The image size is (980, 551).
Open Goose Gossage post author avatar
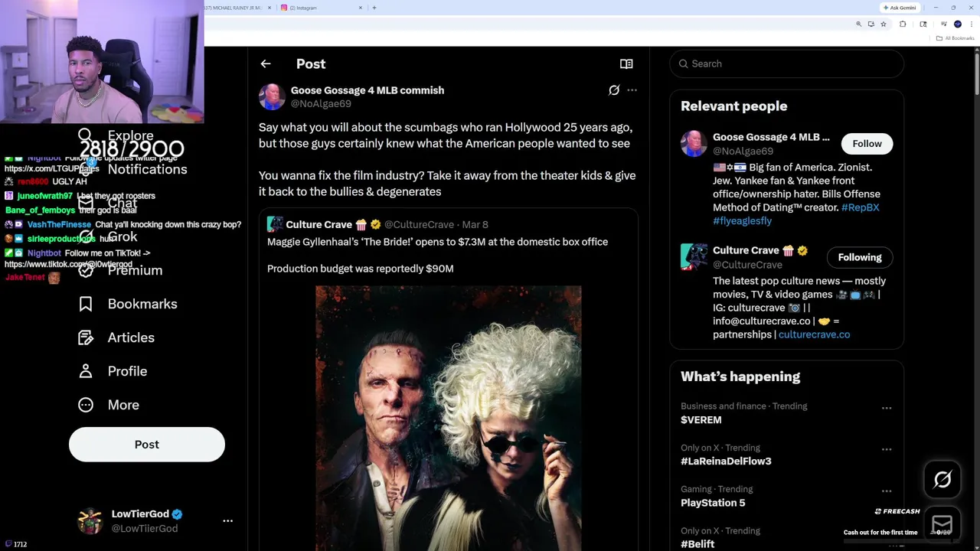pyautogui.click(x=272, y=96)
